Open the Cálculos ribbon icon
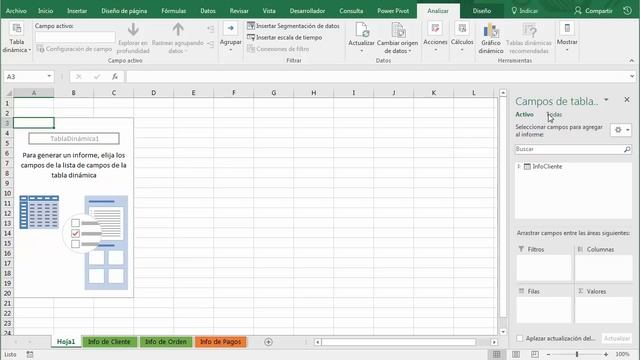This screenshot has height=360, width=640. 462,29
